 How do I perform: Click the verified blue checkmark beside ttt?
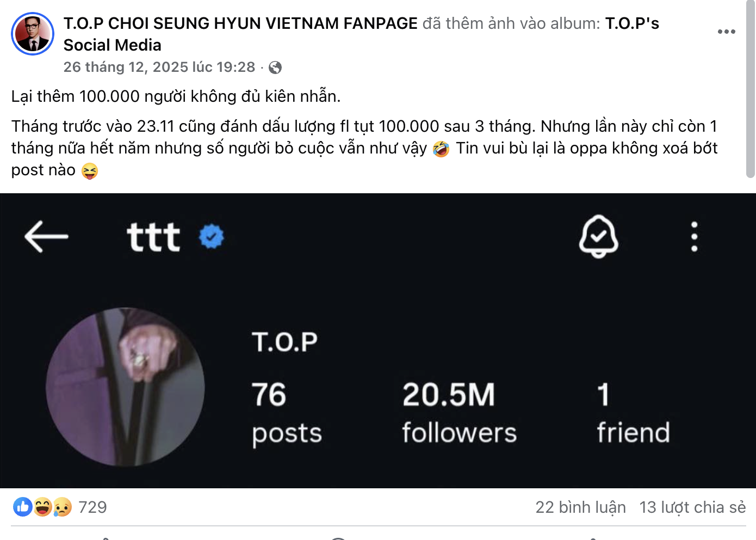[212, 236]
